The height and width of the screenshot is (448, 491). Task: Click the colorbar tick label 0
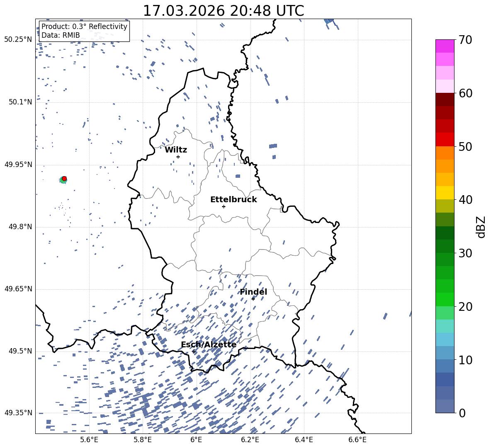coord(462,413)
